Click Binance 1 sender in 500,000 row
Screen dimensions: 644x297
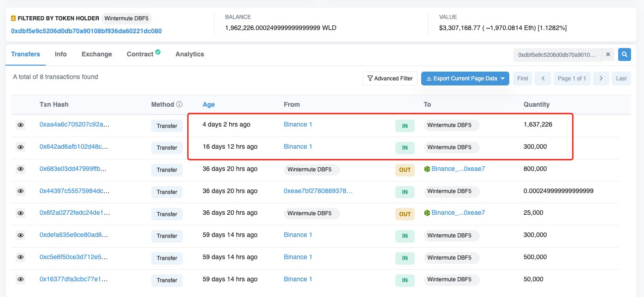coord(298,257)
